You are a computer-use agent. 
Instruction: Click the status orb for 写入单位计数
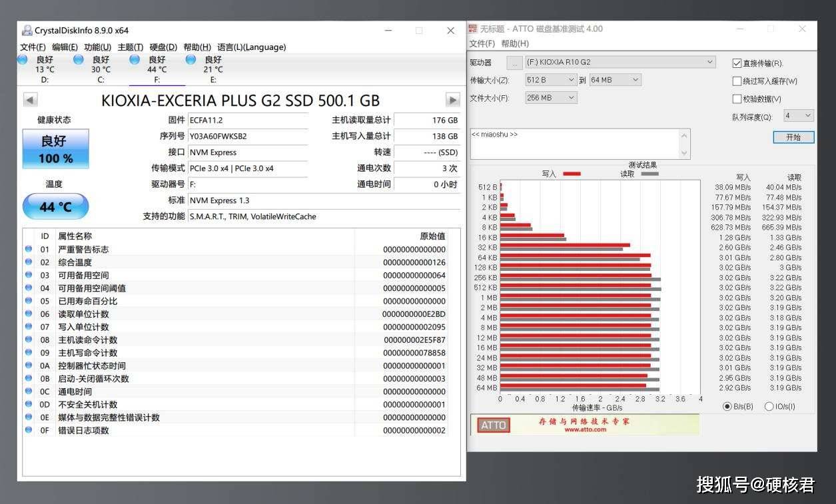29,326
